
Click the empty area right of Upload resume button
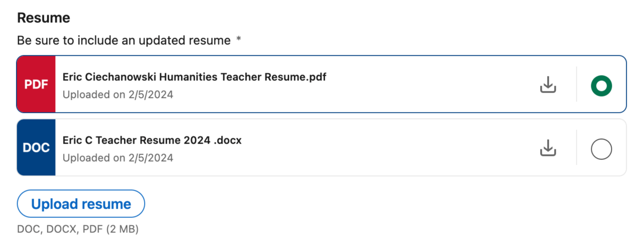pos(358,204)
